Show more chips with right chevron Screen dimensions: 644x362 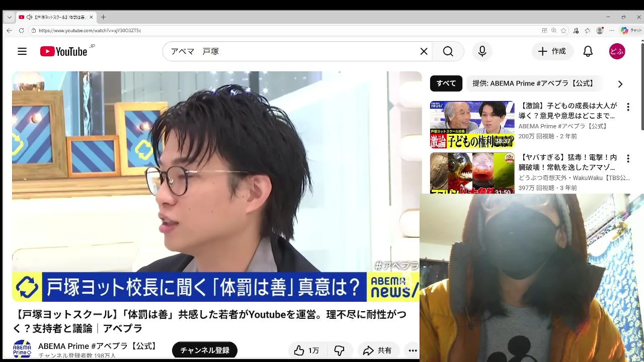(620, 84)
